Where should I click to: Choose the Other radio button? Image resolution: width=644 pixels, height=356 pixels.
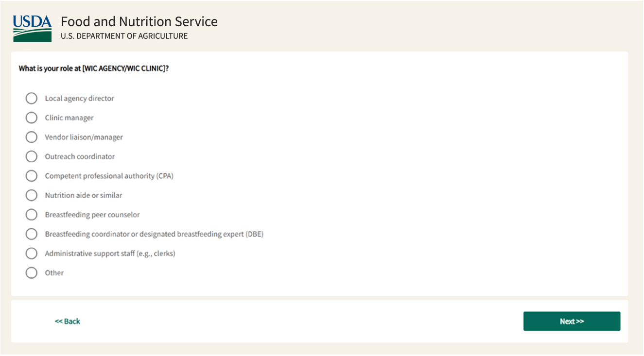[32, 273]
